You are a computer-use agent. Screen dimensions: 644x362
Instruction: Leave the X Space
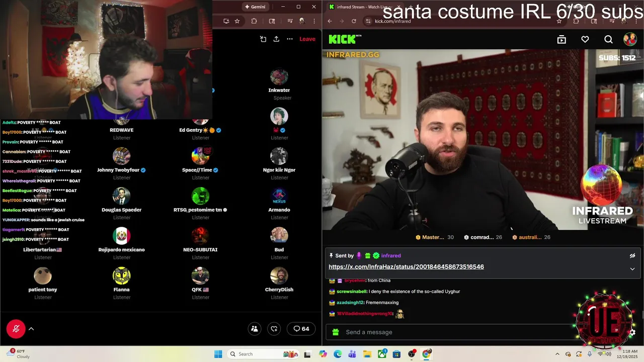coord(307,39)
